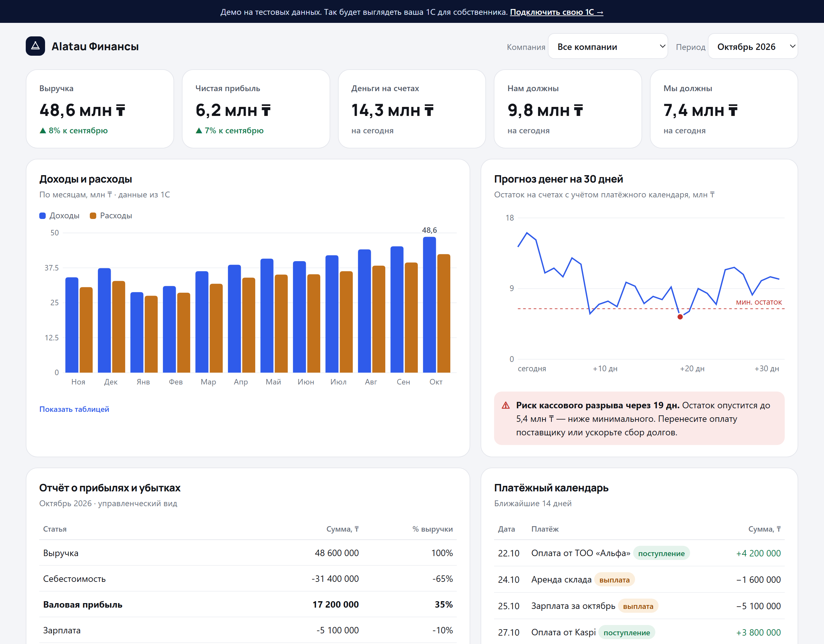Click the +20 дн axis label
This screenshot has width=824, height=644.
tap(692, 368)
